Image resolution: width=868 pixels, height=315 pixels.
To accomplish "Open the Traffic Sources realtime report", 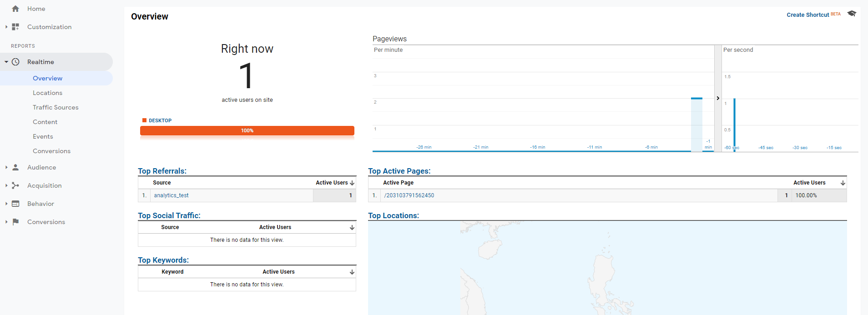I will (56, 107).
